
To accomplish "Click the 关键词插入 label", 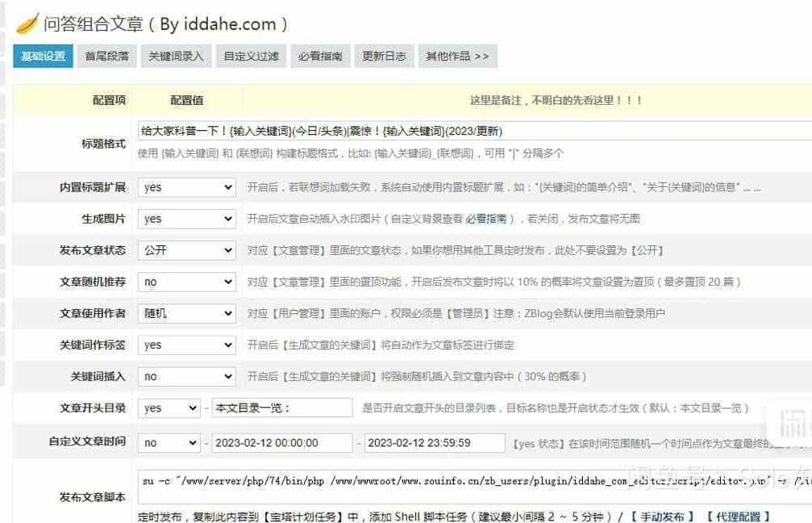I will point(98,376).
